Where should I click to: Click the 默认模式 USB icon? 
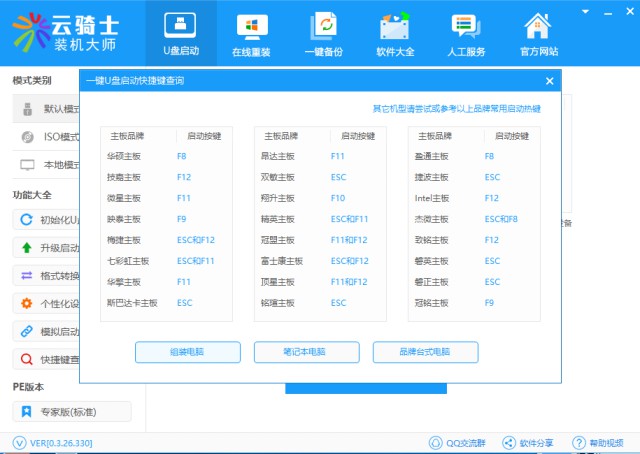click(x=27, y=109)
